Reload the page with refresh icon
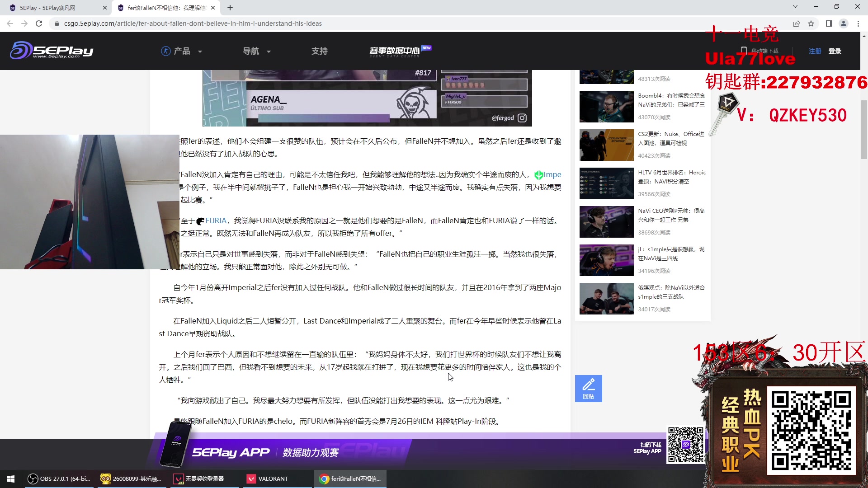868x488 pixels. [39, 23]
